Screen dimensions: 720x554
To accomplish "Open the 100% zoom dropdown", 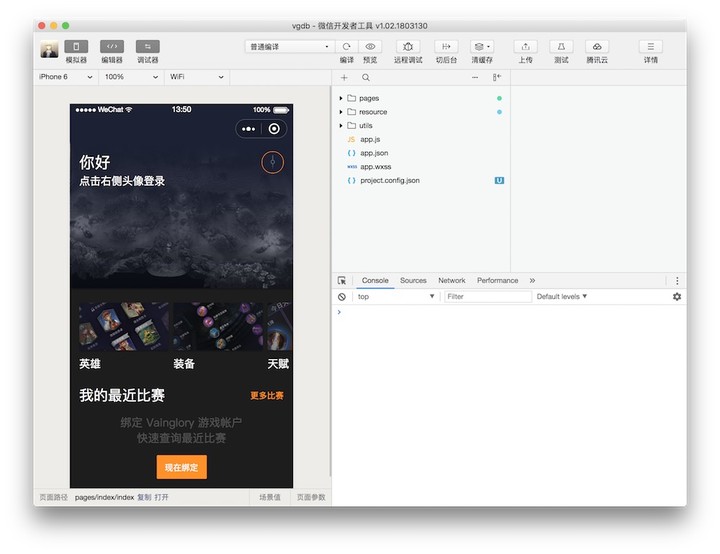I will coord(131,77).
